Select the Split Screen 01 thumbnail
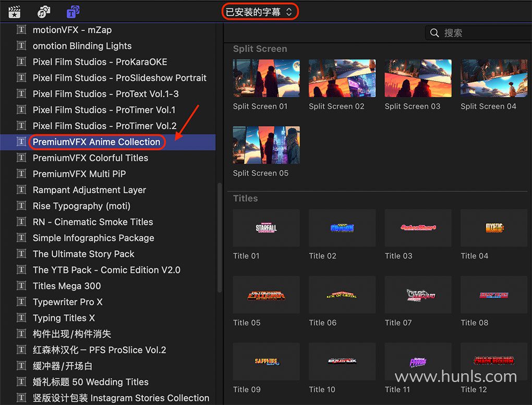The image size is (532, 405). [x=267, y=78]
